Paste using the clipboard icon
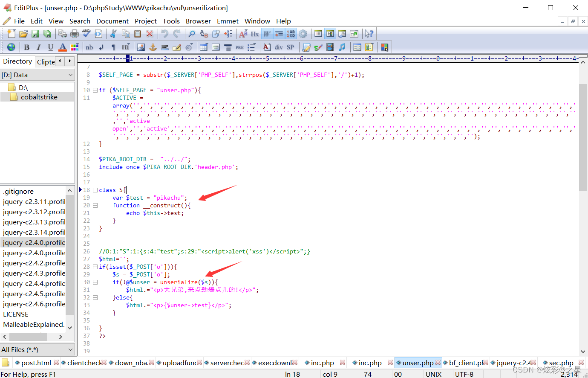This screenshot has width=588, height=378. tap(138, 34)
